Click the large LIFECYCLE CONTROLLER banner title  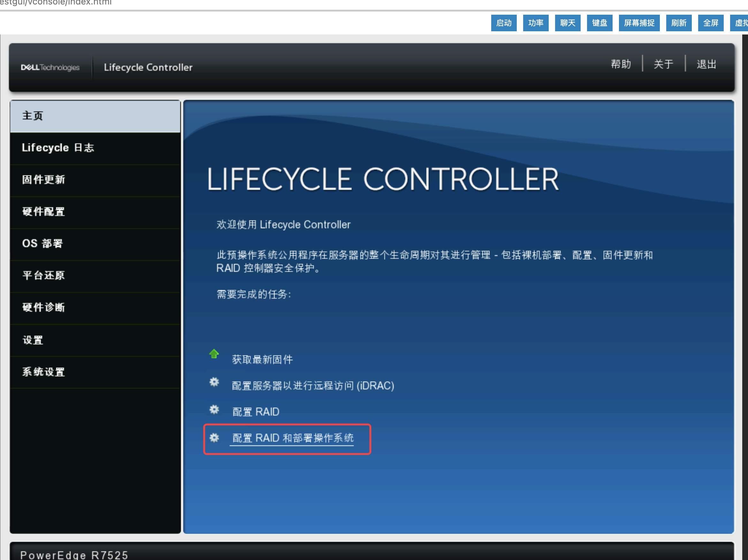383,179
